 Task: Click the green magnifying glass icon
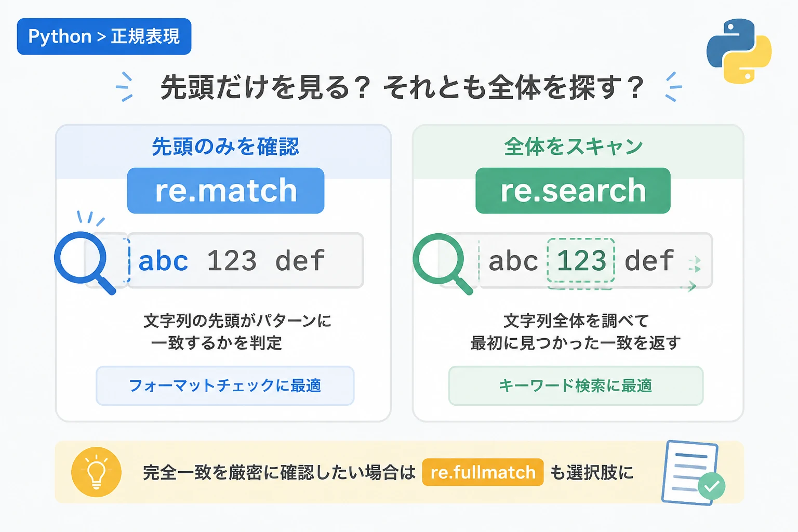tap(443, 264)
